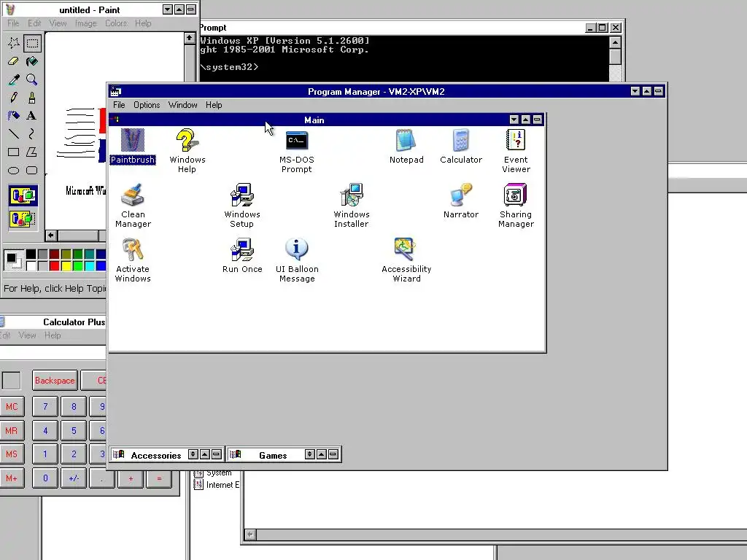Screen dimensions: 747x560
Task: Select the Rounded Rectangle tool in Paint
Action: pos(32,170)
